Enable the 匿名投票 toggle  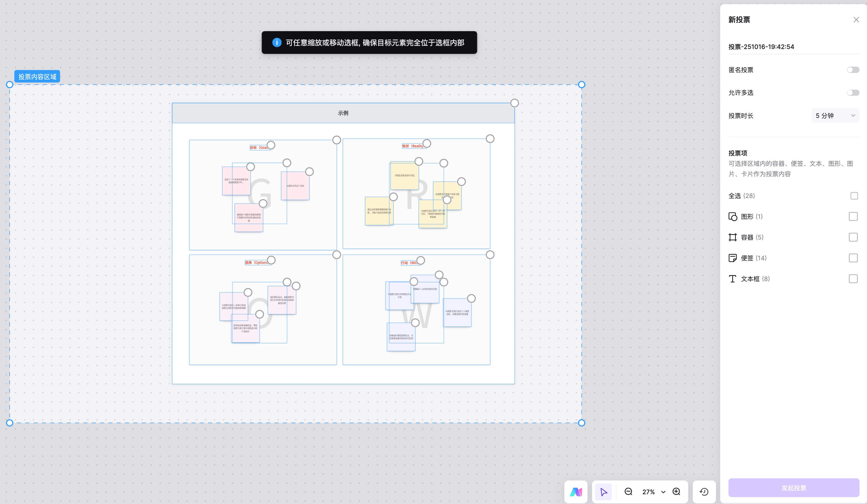(x=853, y=70)
